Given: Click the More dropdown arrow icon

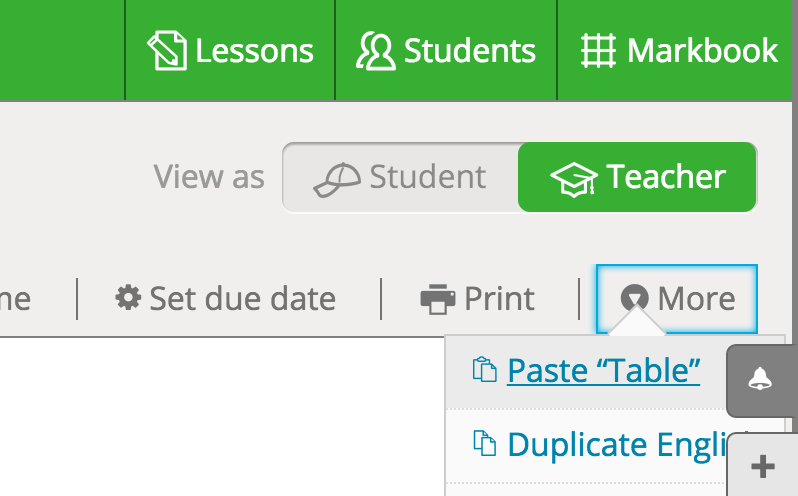Looking at the screenshot, I should [x=634, y=298].
